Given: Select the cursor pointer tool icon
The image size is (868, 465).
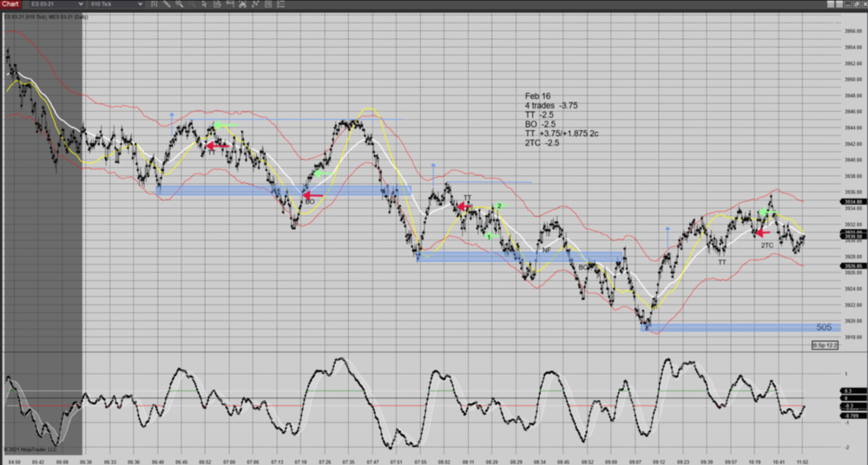Looking at the screenshot, I should [205, 4].
